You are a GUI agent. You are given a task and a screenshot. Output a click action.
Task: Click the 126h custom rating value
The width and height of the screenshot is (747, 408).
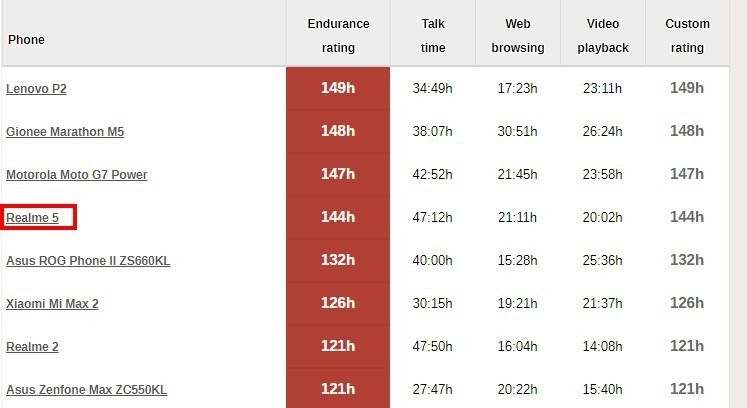coord(687,303)
